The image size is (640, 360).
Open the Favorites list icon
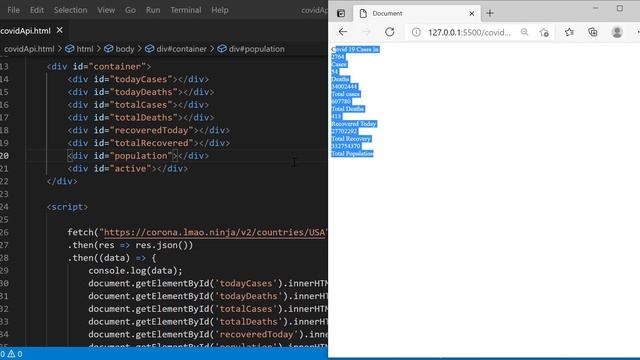click(569, 32)
